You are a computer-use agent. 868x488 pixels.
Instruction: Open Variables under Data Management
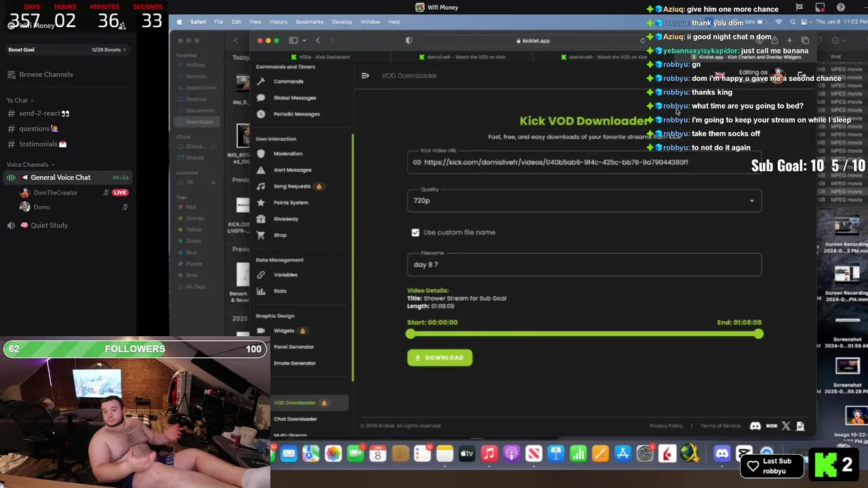click(x=285, y=275)
